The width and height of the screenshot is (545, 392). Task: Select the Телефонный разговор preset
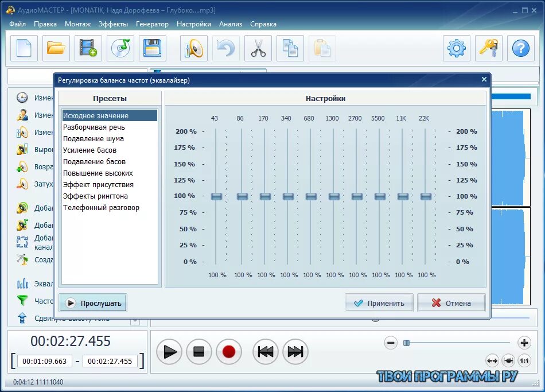(110, 207)
